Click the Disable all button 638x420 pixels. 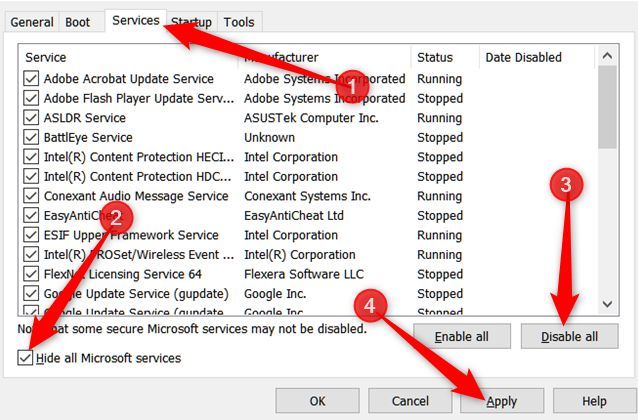click(x=569, y=336)
